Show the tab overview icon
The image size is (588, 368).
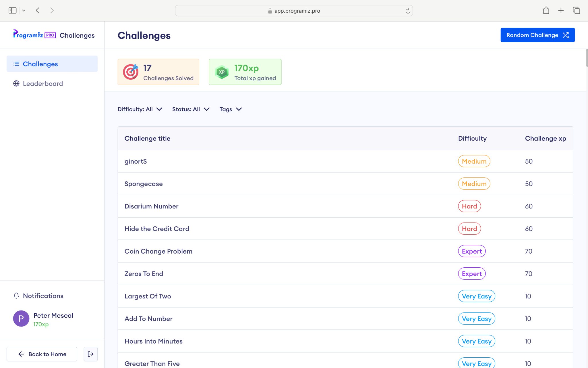576,11
